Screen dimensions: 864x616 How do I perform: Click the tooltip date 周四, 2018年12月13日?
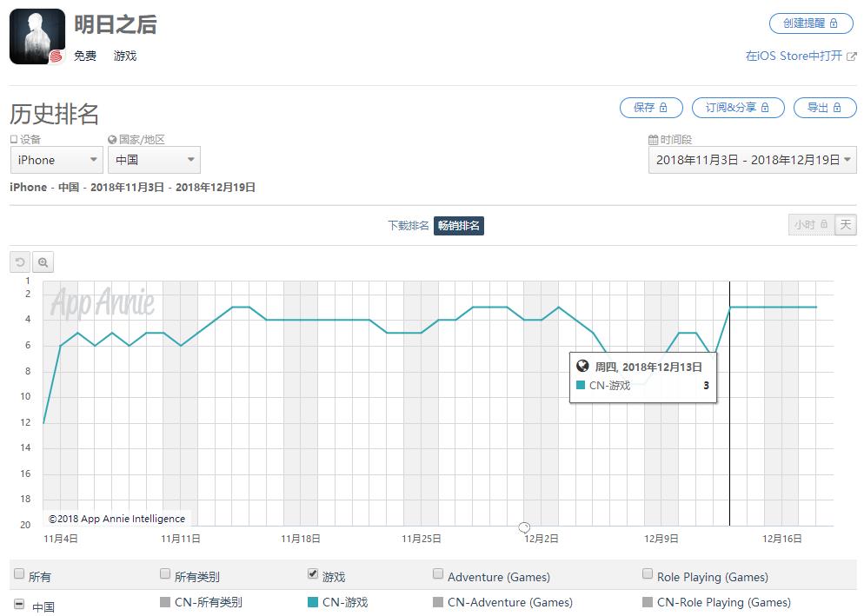click(648, 367)
